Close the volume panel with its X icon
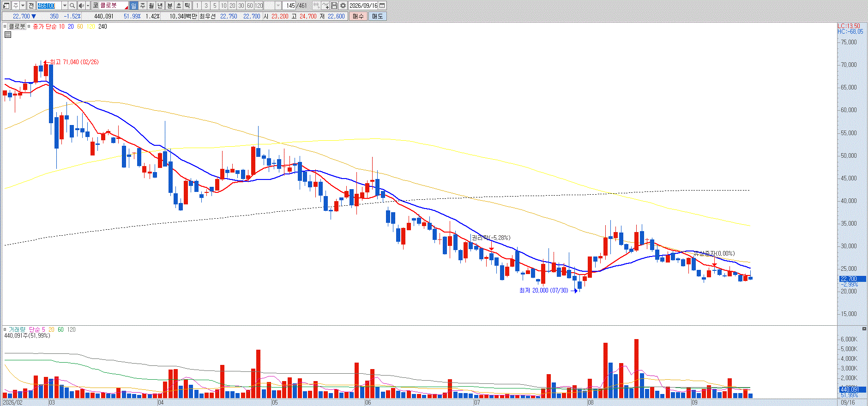 click(x=864, y=328)
